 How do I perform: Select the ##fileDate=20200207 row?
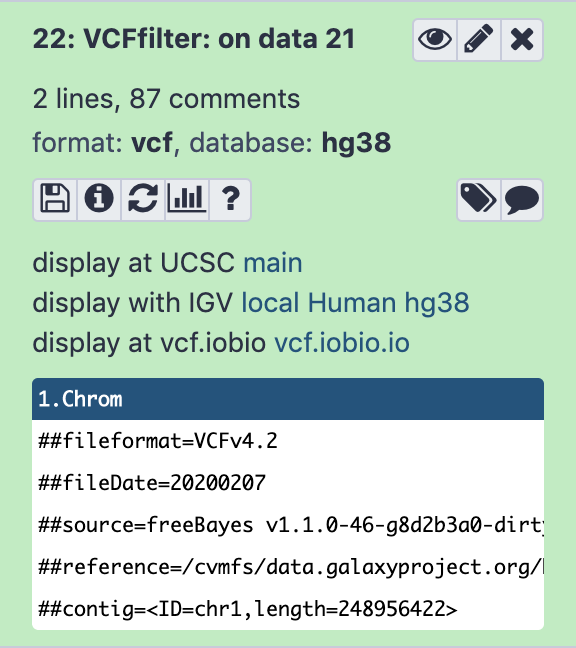[x=288, y=483]
